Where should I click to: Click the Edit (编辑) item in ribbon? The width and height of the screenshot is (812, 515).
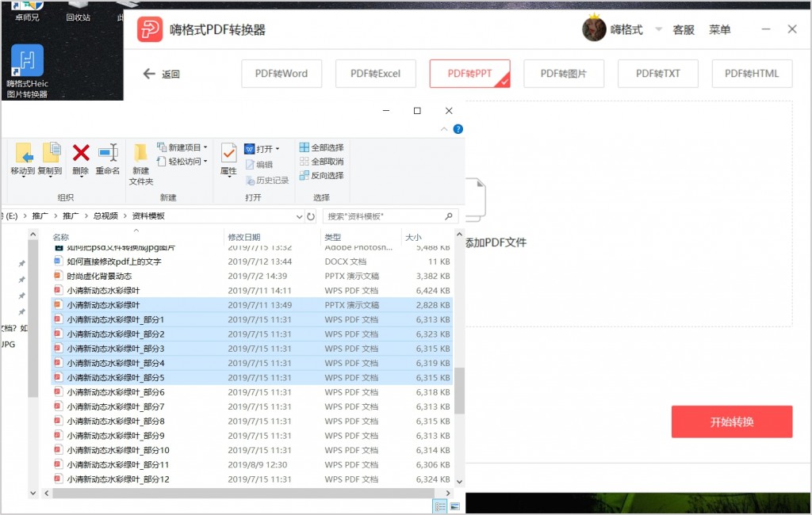259,165
